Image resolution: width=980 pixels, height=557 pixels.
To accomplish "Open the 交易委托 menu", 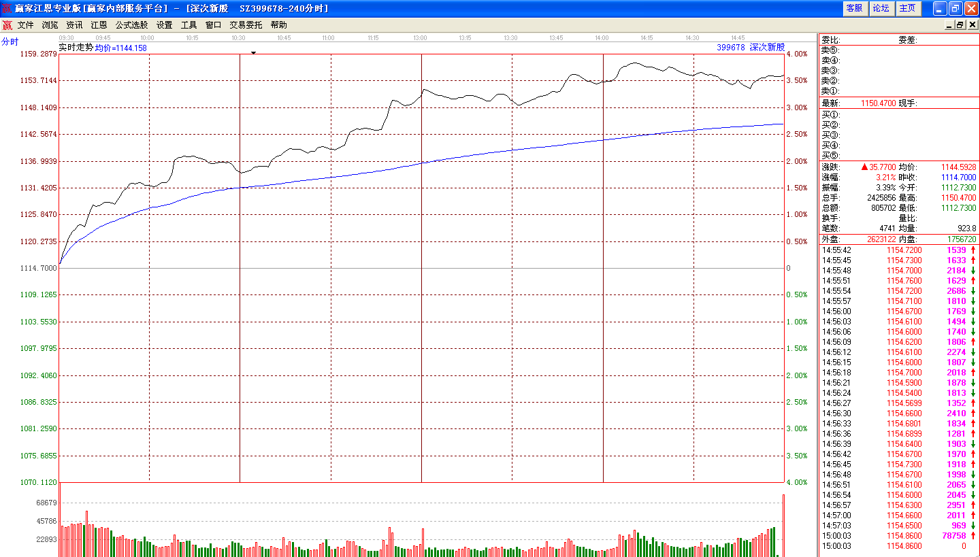I will point(246,25).
